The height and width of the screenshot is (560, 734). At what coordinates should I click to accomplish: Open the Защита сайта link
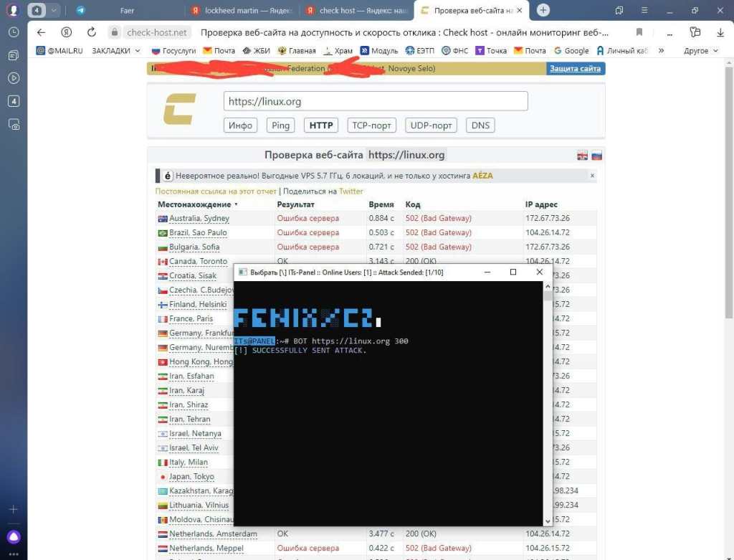pos(575,69)
